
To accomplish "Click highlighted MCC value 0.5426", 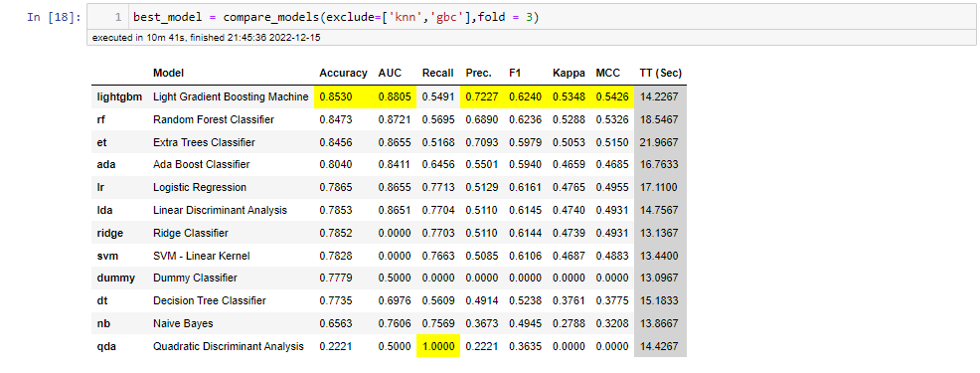I will (x=612, y=97).
